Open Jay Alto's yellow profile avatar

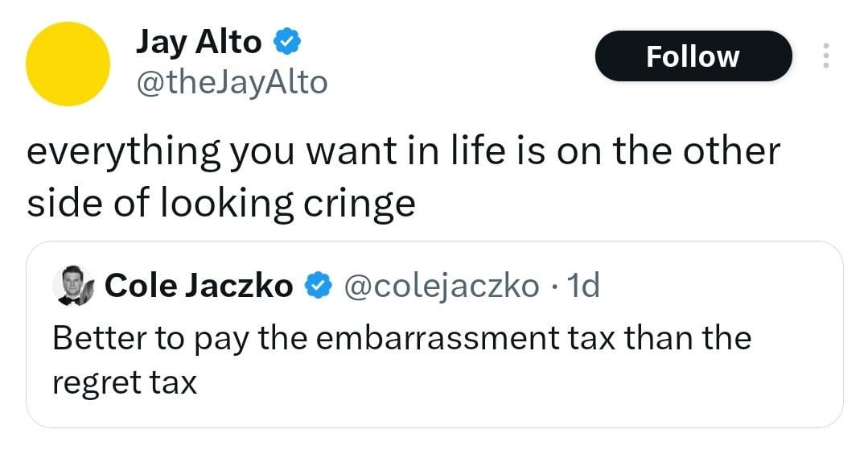tap(68, 64)
